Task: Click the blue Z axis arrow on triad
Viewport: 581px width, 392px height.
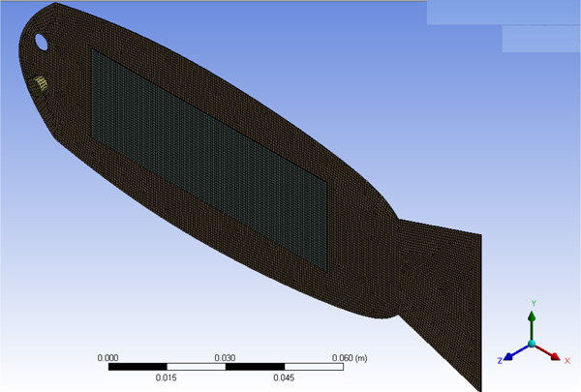Action: tap(516, 352)
